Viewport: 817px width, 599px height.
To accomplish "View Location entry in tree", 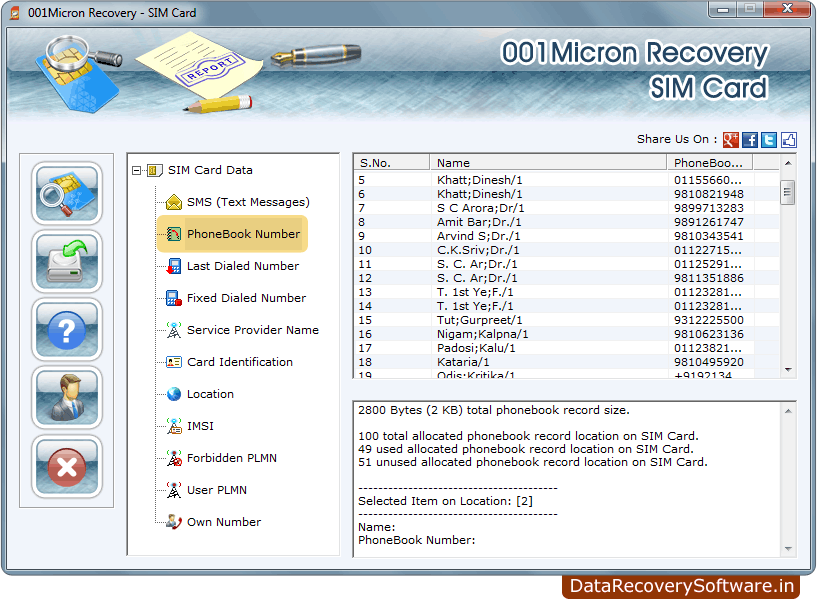I will click(210, 394).
